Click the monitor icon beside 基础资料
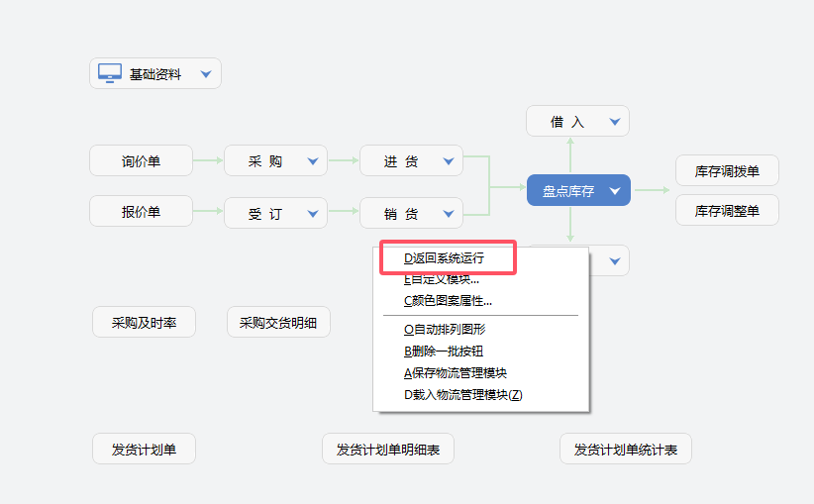The image size is (814, 504). (110, 73)
